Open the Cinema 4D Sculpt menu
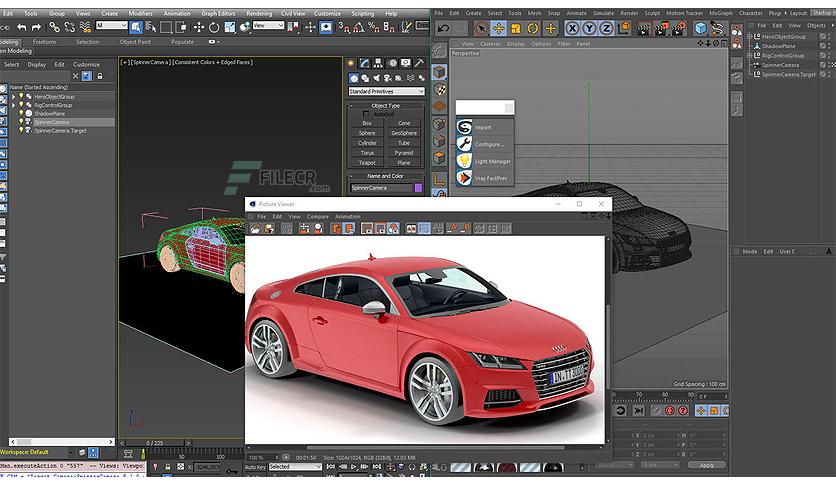 [x=652, y=13]
